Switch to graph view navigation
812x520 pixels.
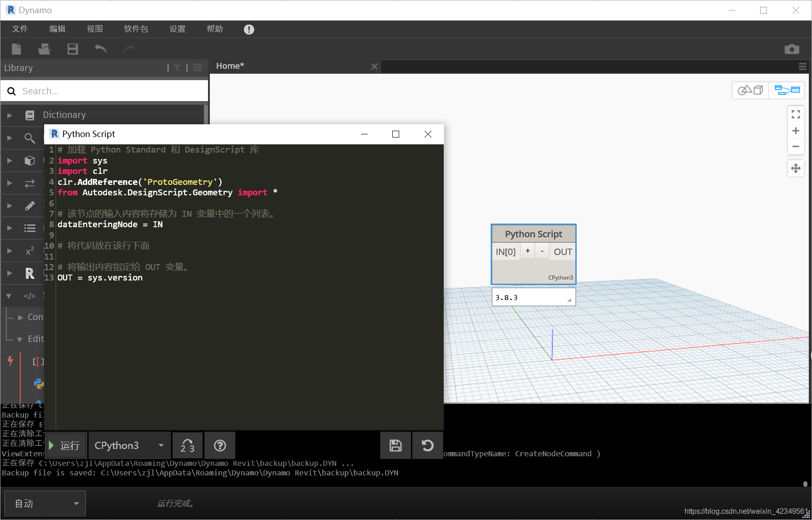[787, 90]
